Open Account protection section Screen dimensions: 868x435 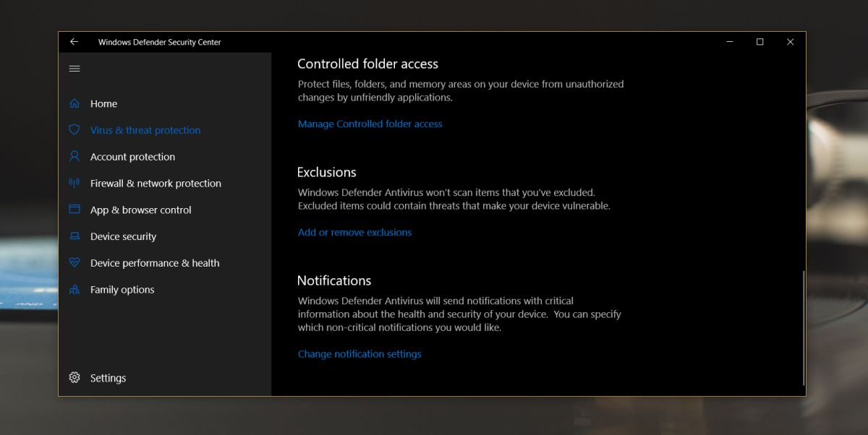pyautogui.click(x=132, y=157)
